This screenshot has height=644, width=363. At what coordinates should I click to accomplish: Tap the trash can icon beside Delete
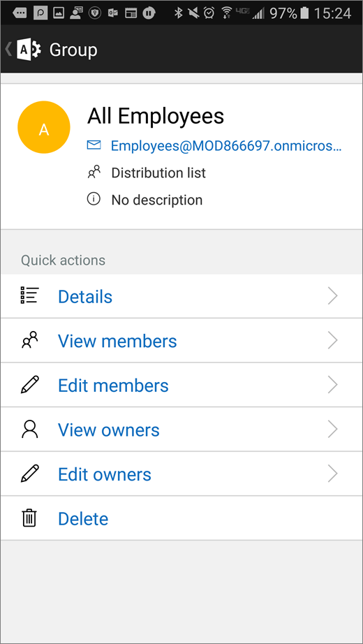(x=29, y=518)
